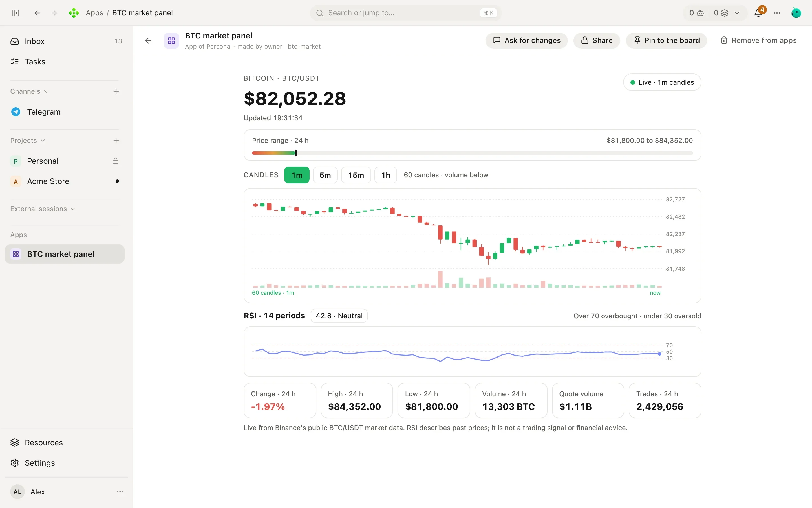Click Ask for changes button

[526, 40]
